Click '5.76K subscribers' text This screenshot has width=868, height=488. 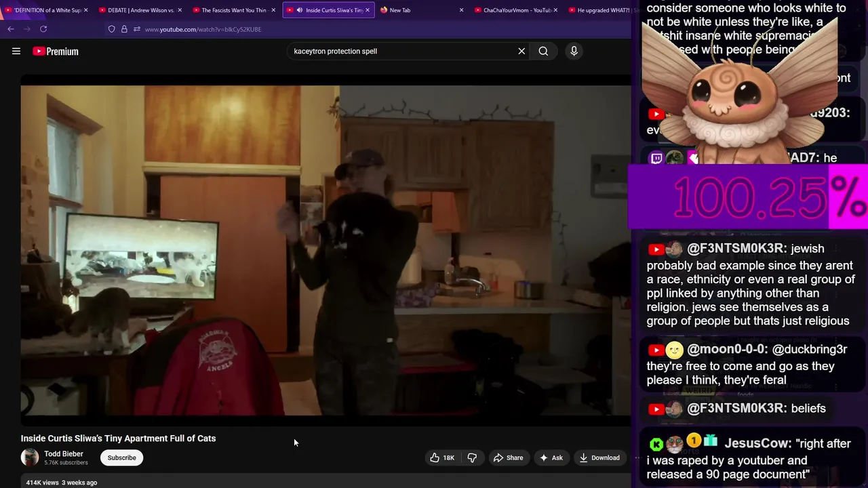point(66,463)
